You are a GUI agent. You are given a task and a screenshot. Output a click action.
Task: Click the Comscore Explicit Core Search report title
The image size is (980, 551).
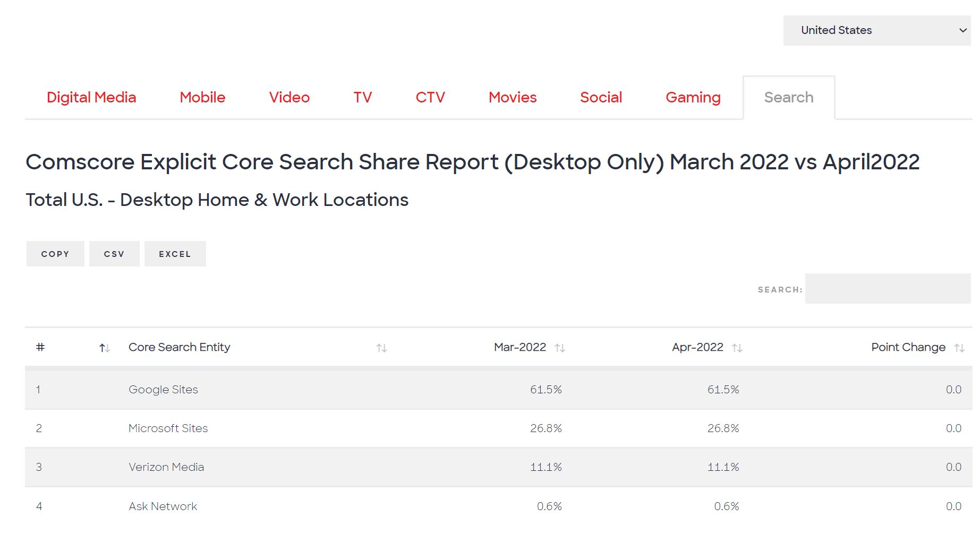coord(473,162)
